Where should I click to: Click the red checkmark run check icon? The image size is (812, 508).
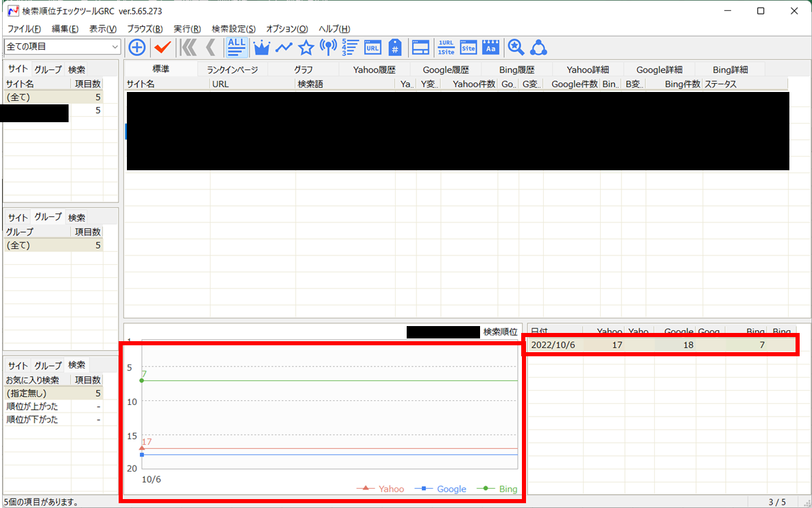[163, 47]
